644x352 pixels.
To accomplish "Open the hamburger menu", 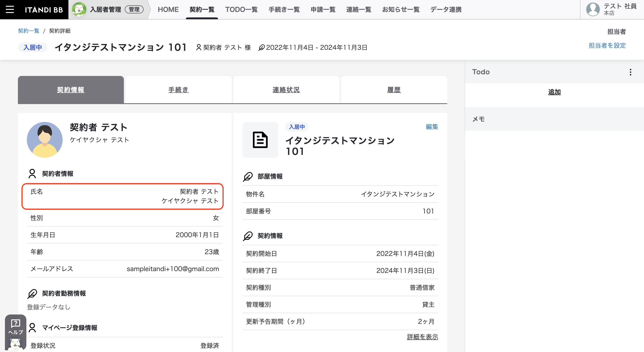I will click(x=10, y=9).
